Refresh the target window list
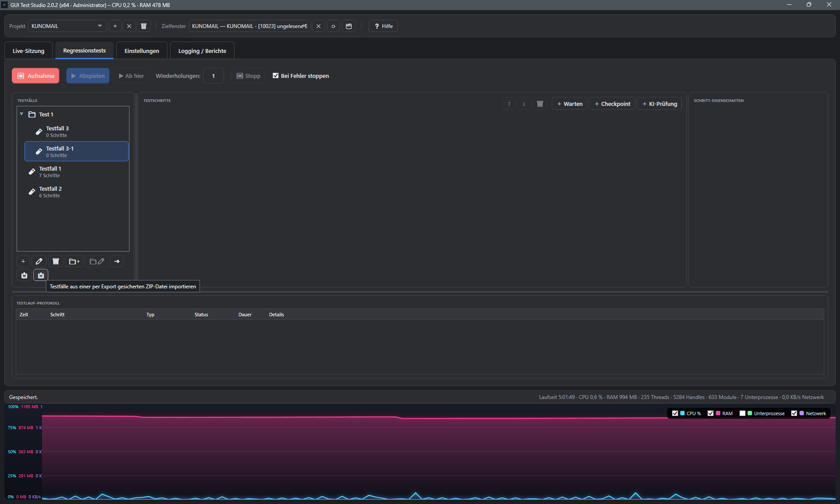Image resolution: width=840 pixels, height=504 pixels. tap(333, 26)
